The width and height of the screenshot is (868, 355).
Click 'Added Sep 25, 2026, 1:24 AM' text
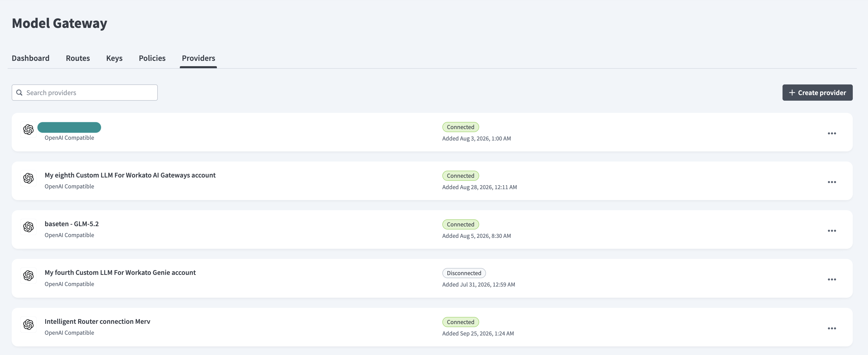[x=478, y=333]
